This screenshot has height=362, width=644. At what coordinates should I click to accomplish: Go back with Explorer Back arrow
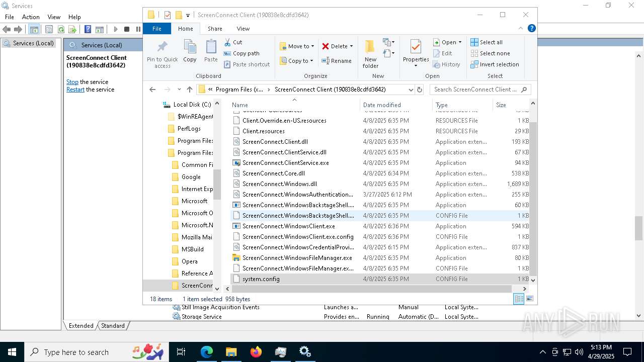[152, 89]
